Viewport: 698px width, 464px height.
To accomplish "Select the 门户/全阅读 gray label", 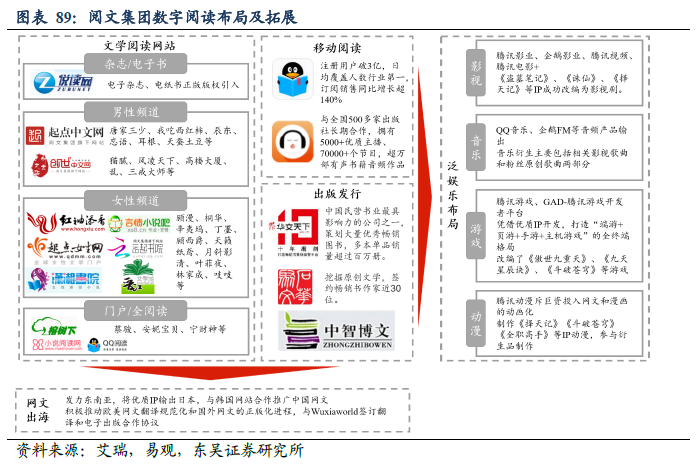I will click(x=135, y=310).
